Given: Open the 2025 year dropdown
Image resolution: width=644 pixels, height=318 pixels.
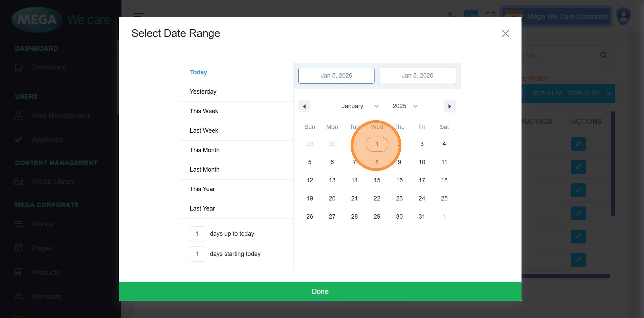Looking at the screenshot, I should tap(405, 106).
